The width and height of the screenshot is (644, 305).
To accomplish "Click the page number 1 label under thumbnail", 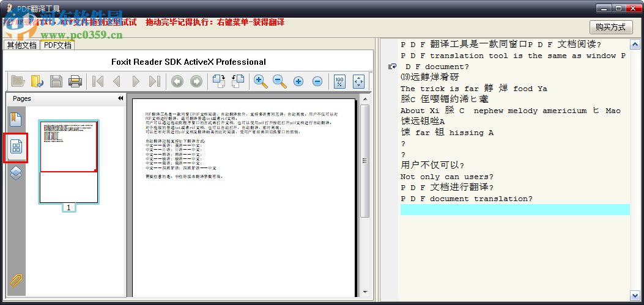I will (x=68, y=208).
